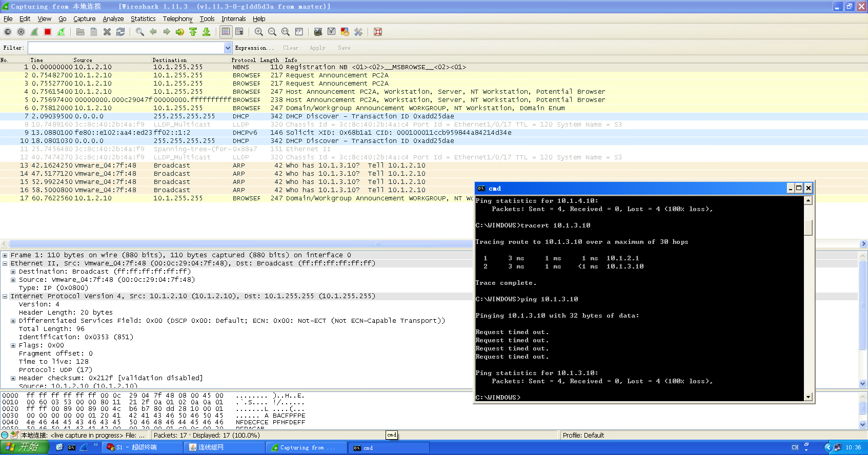Open the Analyze menu
The height and width of the screenshot is (455, 868).
click(x=113, y=19)
